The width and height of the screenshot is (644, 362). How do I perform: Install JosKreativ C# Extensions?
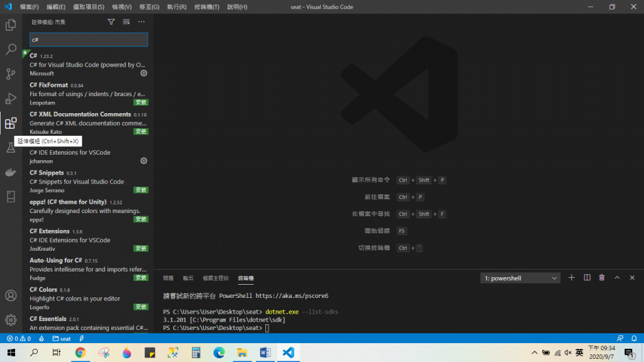pyautogui.click(x=141, y=248)
